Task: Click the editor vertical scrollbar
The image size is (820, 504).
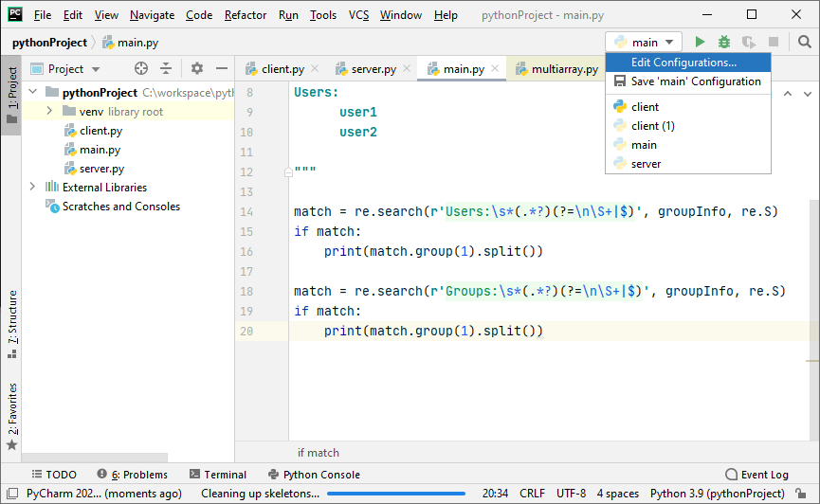Action: coord(814,319)
